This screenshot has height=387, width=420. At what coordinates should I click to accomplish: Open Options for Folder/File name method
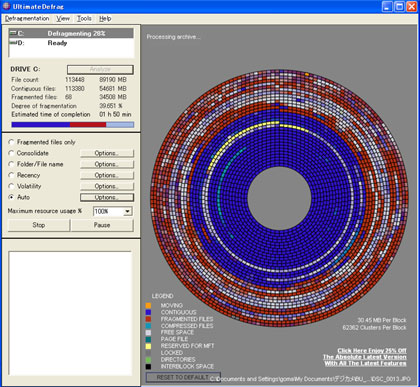click(x=107, y=164)
